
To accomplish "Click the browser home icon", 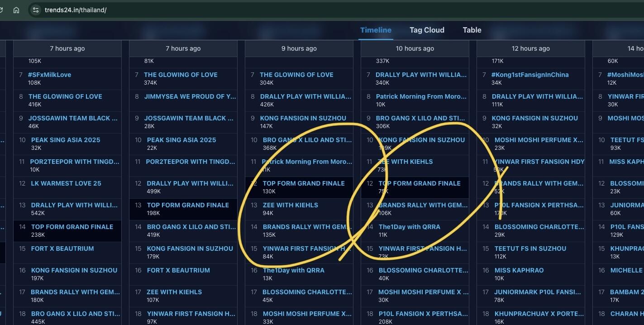I will tap(16, 10).
